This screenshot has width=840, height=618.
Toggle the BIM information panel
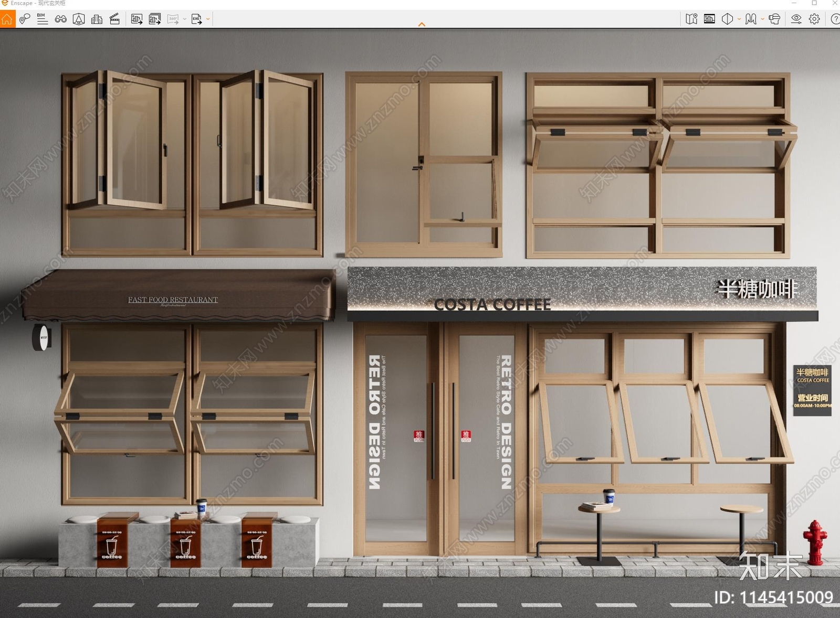tap(43, 19)
